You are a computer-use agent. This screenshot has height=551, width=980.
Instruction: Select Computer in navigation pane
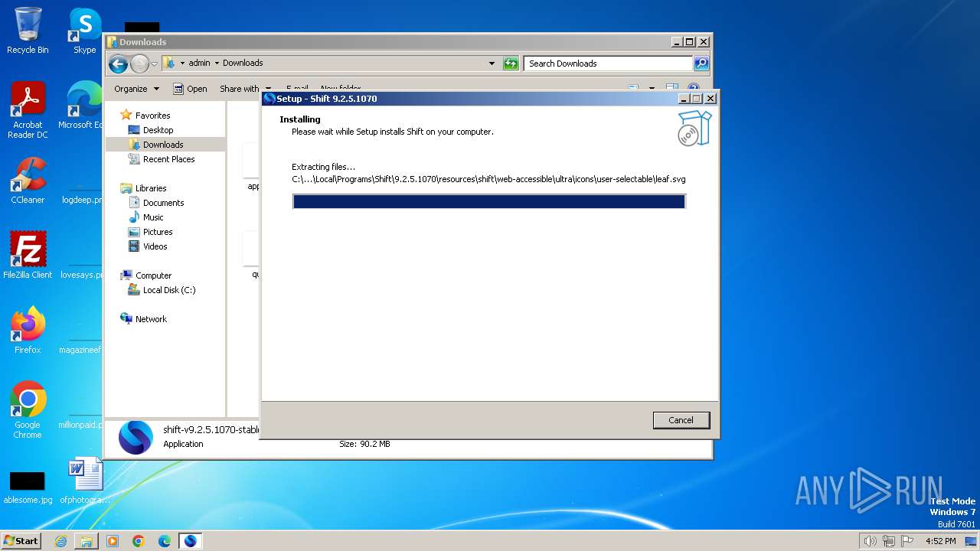(153, 275)
